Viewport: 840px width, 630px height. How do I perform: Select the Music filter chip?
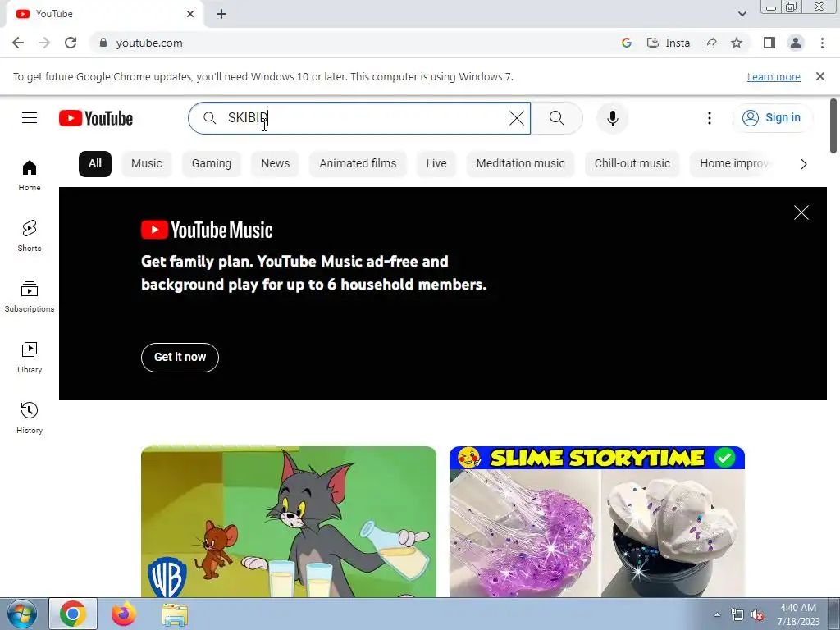[146, 164]
